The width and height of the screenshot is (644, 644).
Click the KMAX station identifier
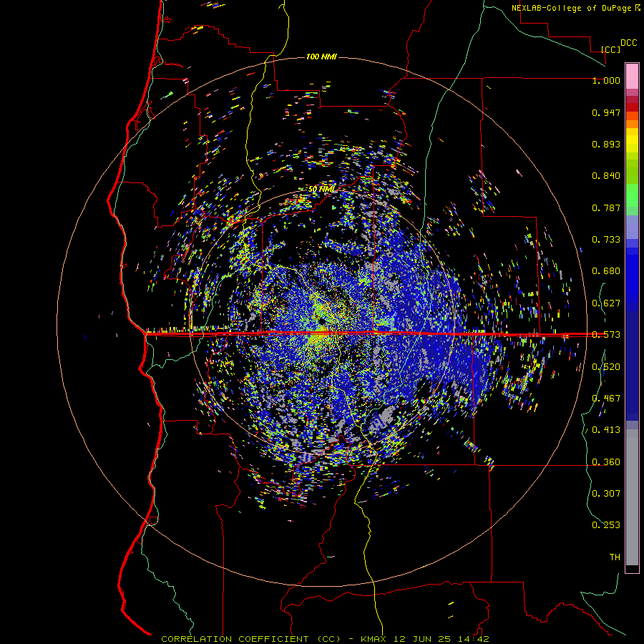coord(374,639)
